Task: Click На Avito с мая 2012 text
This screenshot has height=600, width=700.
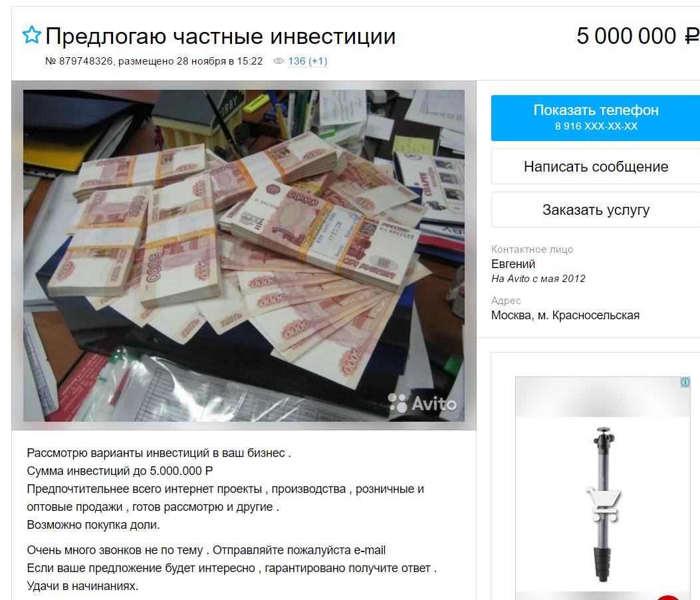Action: [x=538, y=279]
